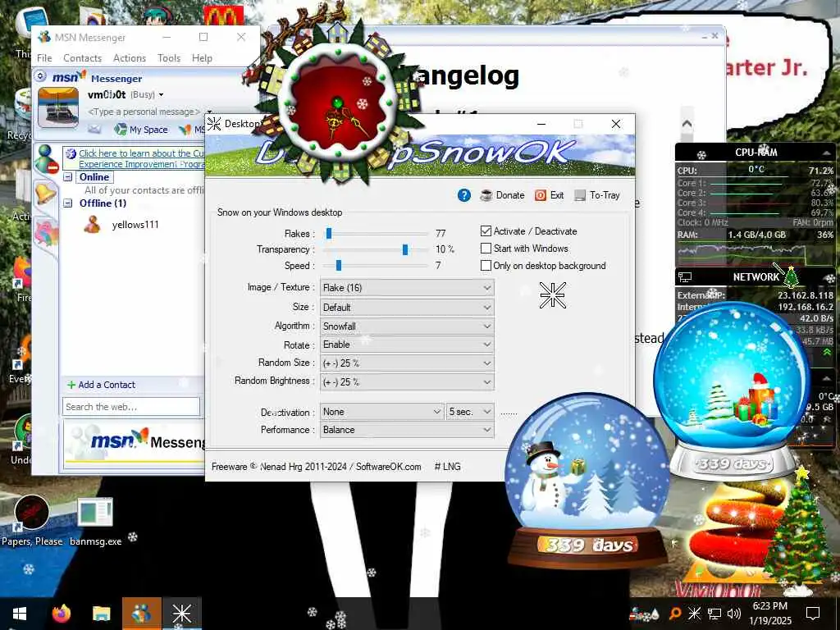Open MSN Messenger Tools menu
Viewport: 840px width, 630px height.
pyautogui.click(x=169, y=58)
